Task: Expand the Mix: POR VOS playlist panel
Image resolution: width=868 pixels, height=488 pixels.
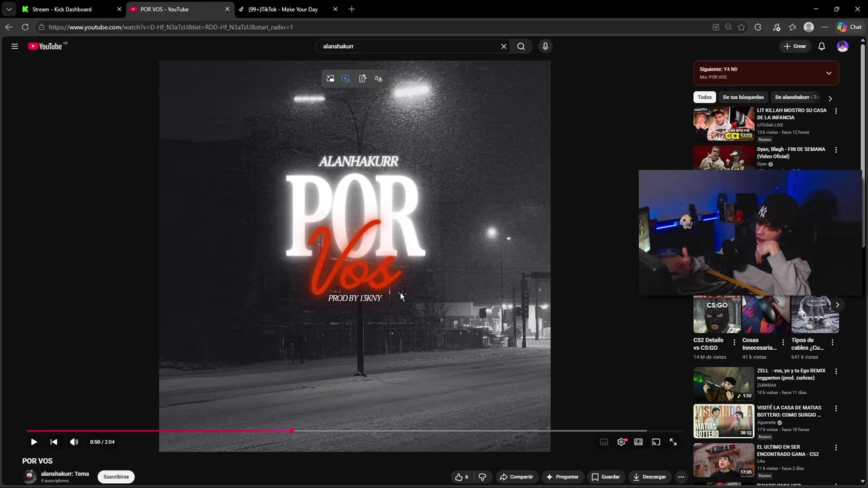Action: click(x=829, y=73)
